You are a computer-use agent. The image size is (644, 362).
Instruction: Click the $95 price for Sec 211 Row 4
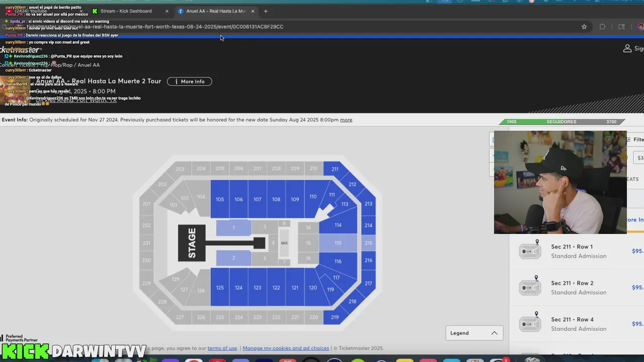tap(637, 324)
